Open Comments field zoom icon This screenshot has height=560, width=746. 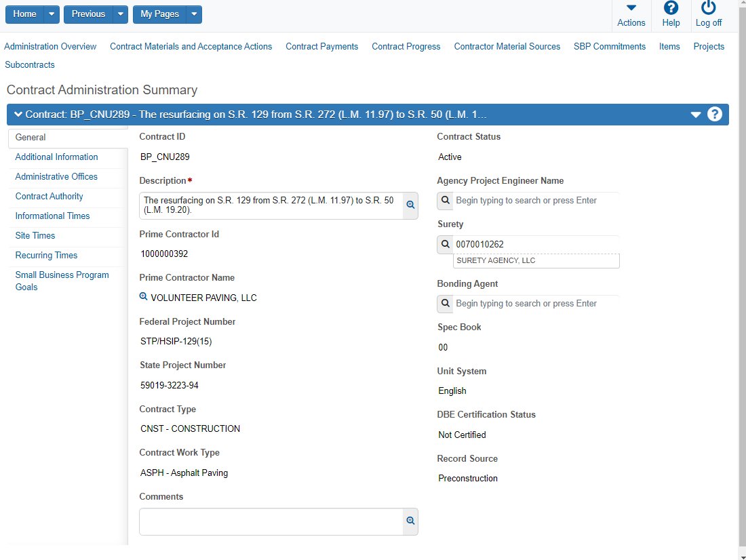point(410,521)
